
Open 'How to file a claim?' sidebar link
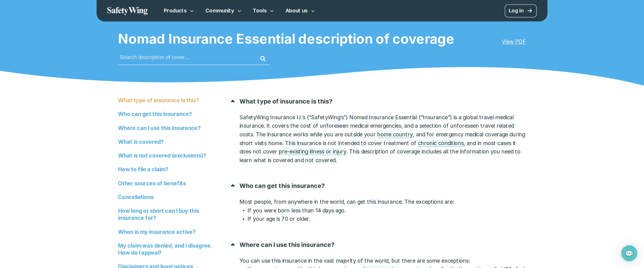(143, 169)
